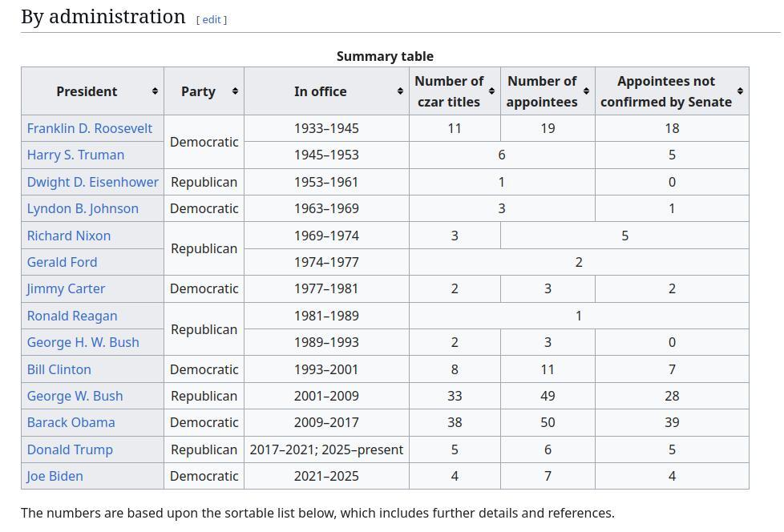The width and height of the screenshot is (784, 532).
Task: Open Franklin D. Roosevelt article
Action: pos(90,128)
